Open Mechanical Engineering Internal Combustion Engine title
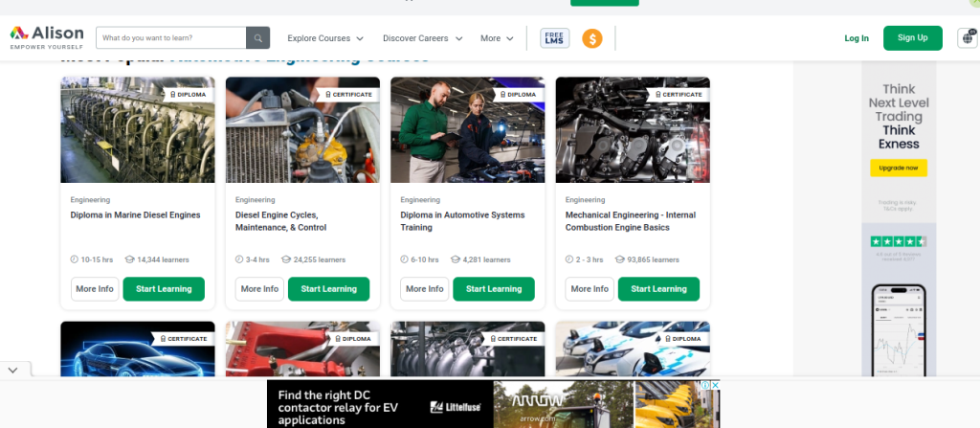Viewport: 980px width, 428px height. pyautogui.click(x=630, y=221)
